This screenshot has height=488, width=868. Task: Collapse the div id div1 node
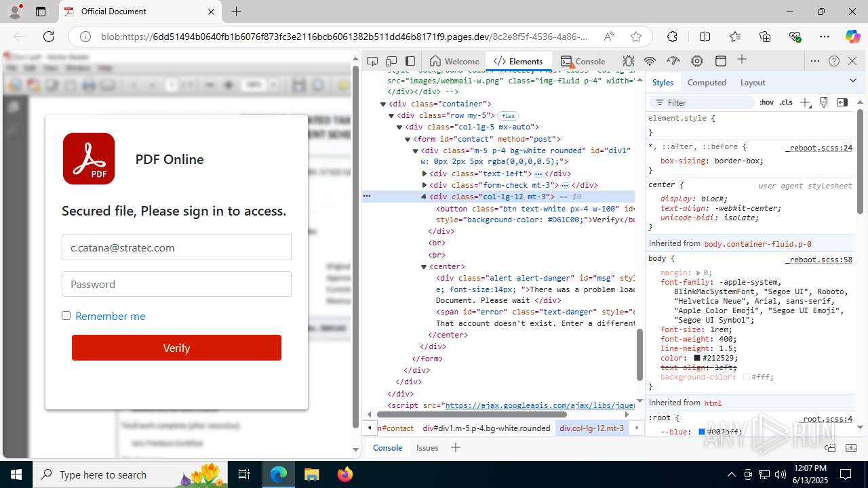click(416, 151)
